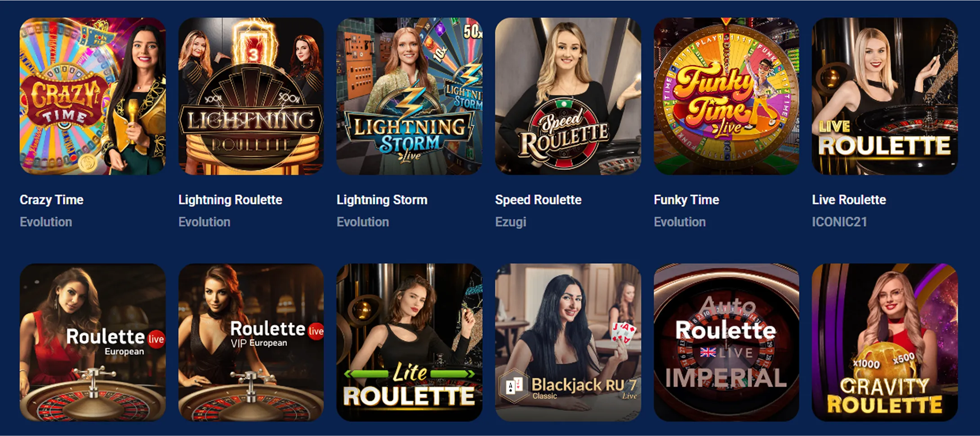Select the Lite Roulette game thumbnail
This screenshot has width=980, height=436.
[x=410, y=342]
